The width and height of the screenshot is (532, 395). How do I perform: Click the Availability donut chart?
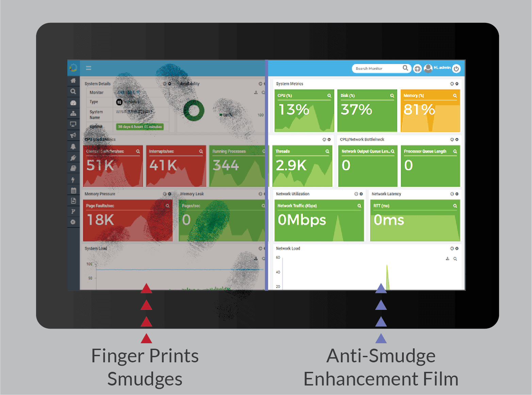tap(194, 110)
